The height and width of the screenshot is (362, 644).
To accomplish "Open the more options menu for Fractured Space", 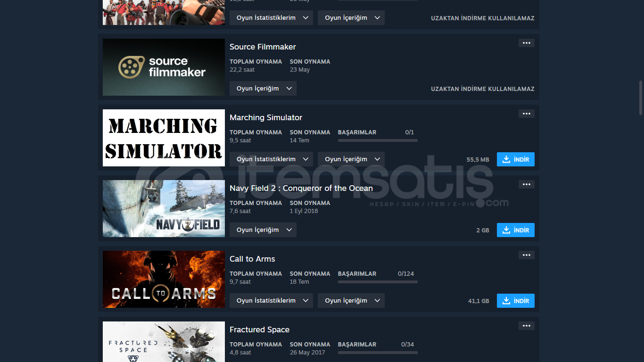I will click(x=527, y=326).
